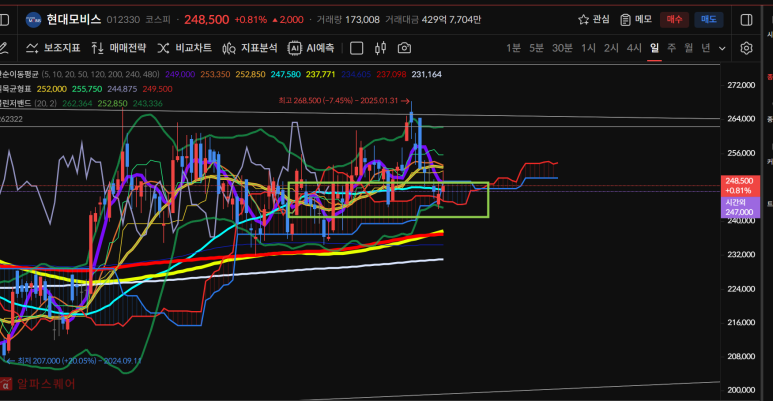
Task: Click the Ichimoku value 249,500
Action: 157,89
